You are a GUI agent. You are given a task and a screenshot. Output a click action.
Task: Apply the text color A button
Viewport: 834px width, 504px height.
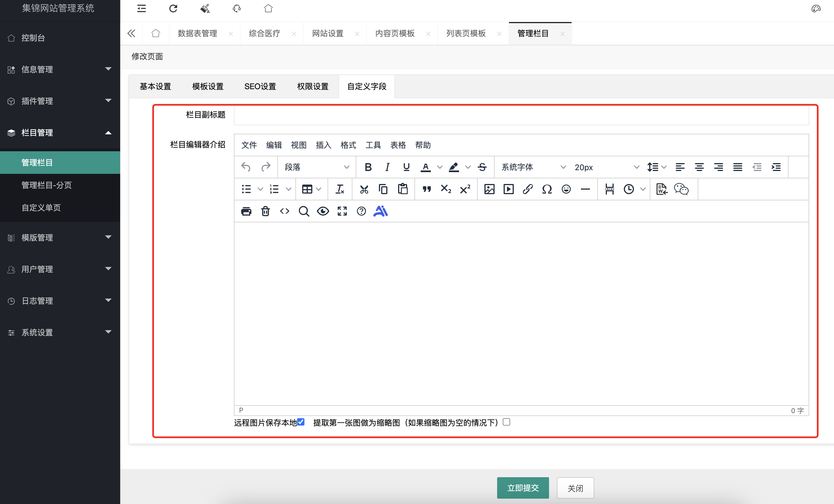click(x=425, y=167)
